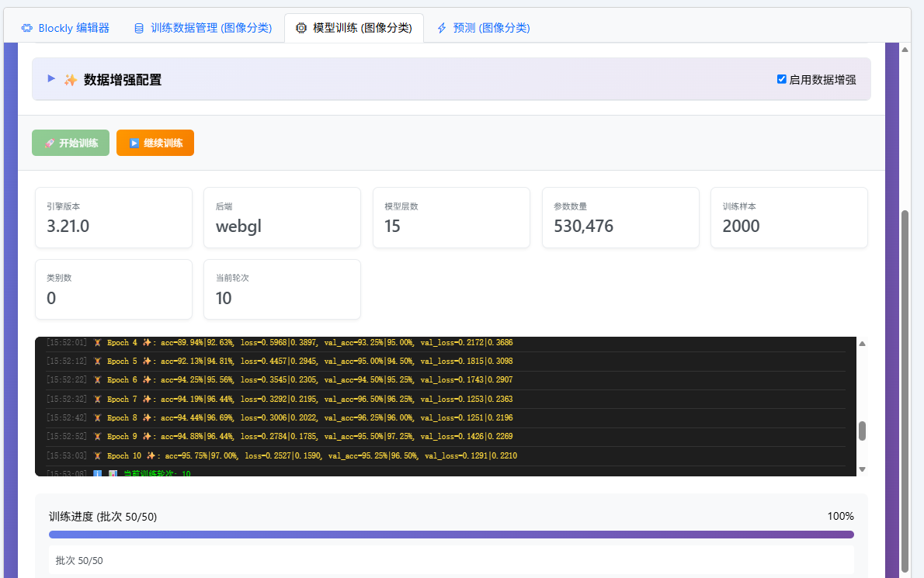The height and width of the screenshot is (578, 924).
Task: Click the 训练进度 progress bar
Action: (451, 535)
